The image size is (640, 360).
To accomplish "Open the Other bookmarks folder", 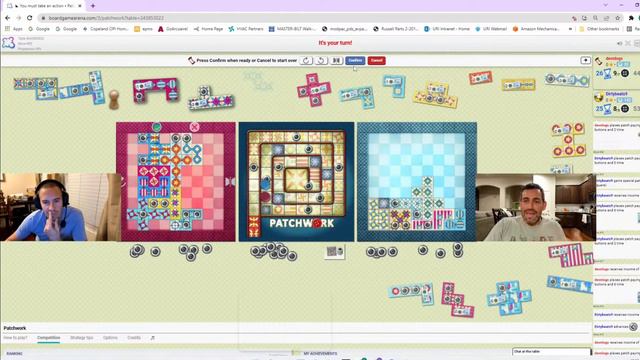I will [599, 29].
